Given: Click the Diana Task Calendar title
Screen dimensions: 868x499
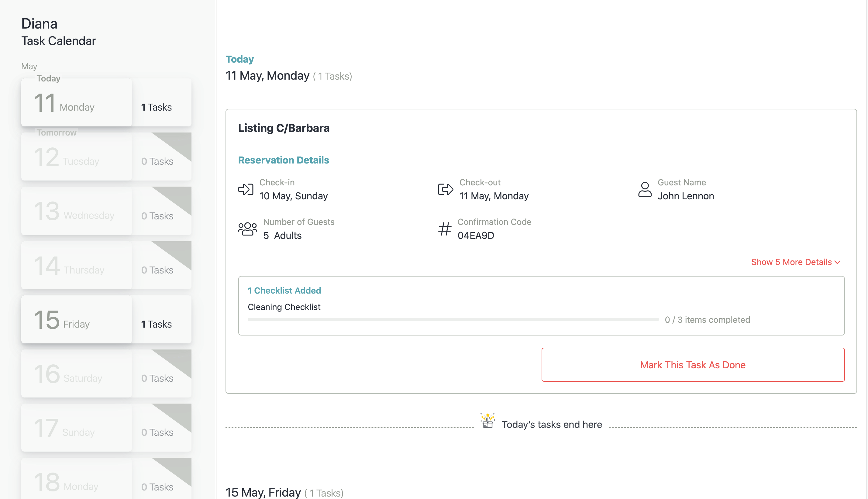Looking at the screenshot, I should pos(58,32).
